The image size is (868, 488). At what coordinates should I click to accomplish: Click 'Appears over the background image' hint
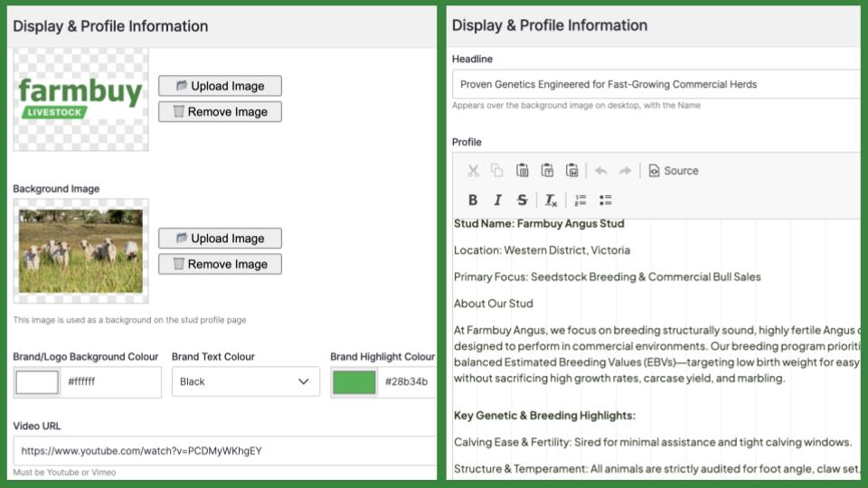pos(576,105)
